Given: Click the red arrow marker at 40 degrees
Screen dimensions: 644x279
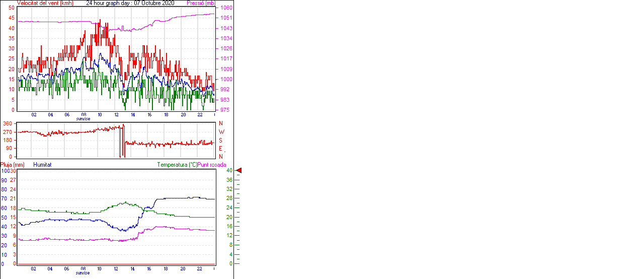Looking at the screenshot, I should tap(239, 171).
